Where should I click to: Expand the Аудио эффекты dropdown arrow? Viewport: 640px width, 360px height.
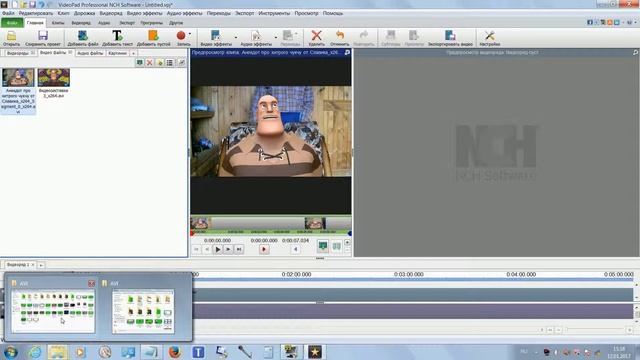click(276, 38)
